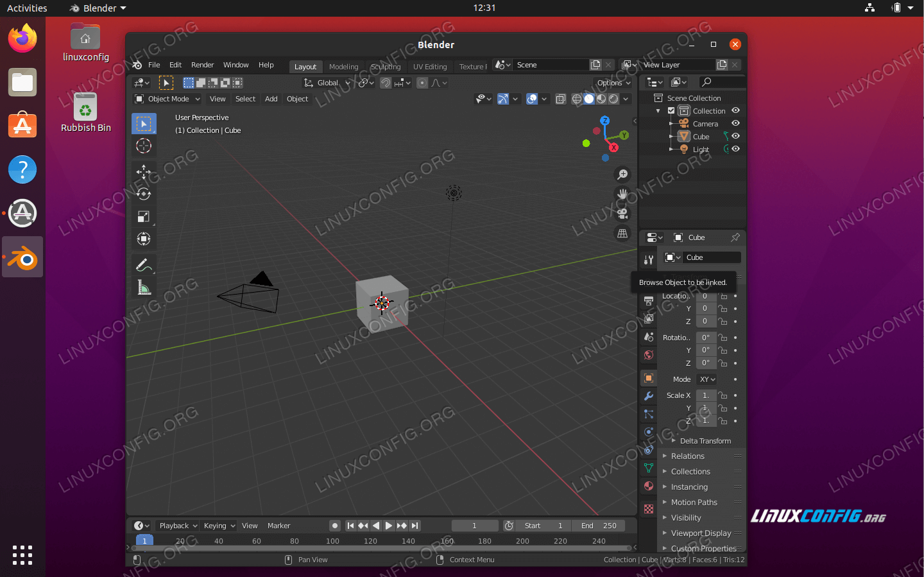924x577 pixels.
Task: Open the viewport Add menu
Action: (271, 99)
